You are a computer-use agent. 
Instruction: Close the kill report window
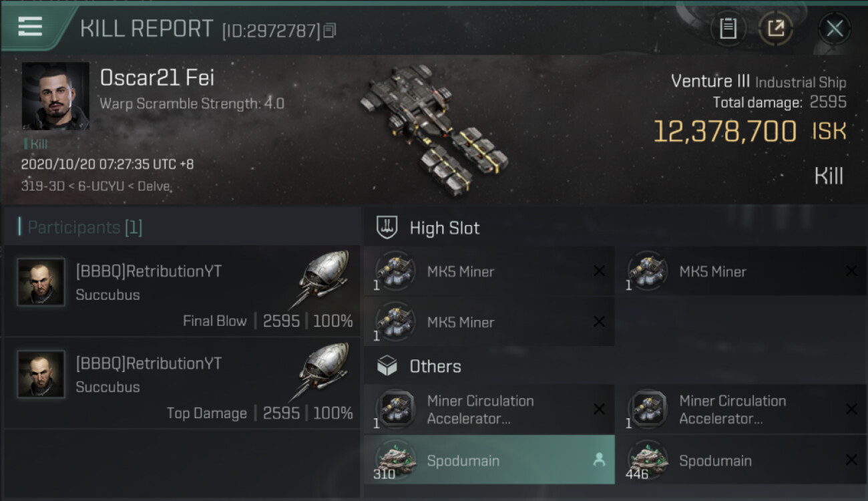point(835,29)
